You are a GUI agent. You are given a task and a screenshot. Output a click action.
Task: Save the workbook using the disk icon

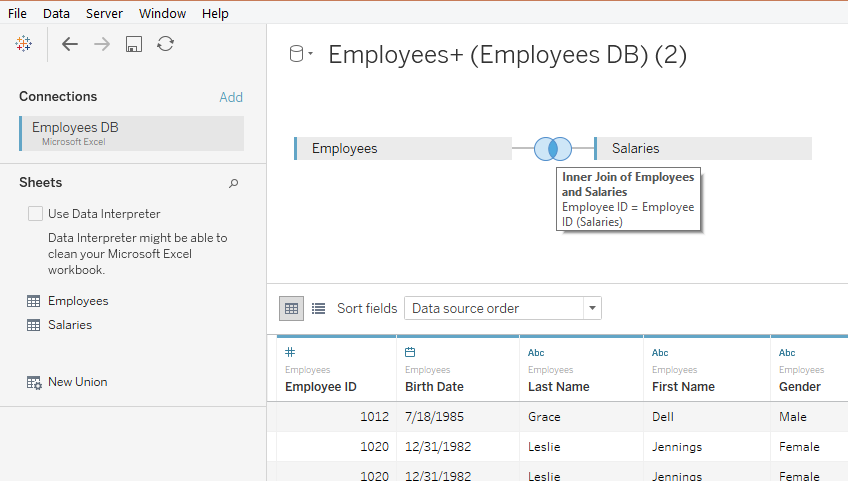click(134, 44)
